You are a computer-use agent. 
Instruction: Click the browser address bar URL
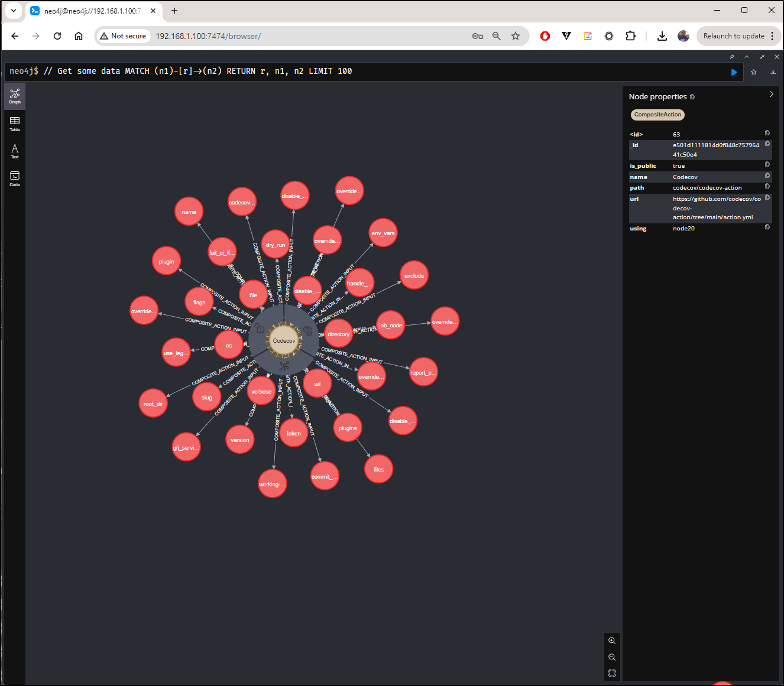click(208, 36)
